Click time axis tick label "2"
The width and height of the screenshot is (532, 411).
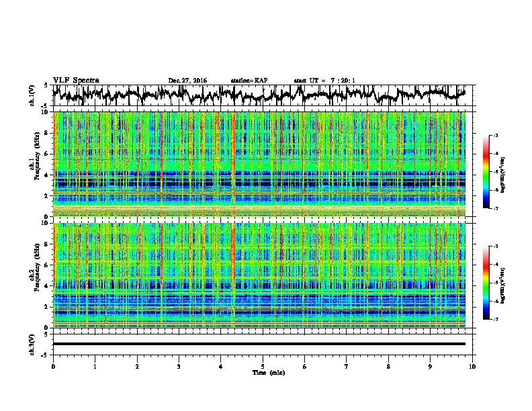click(137, 367)
